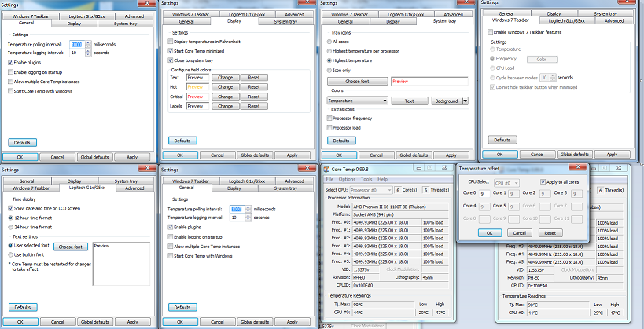The image size is (644, 329).
Task: Expand the Select CPU Processor #0 dropdown
Action: (x=388, y=189)
